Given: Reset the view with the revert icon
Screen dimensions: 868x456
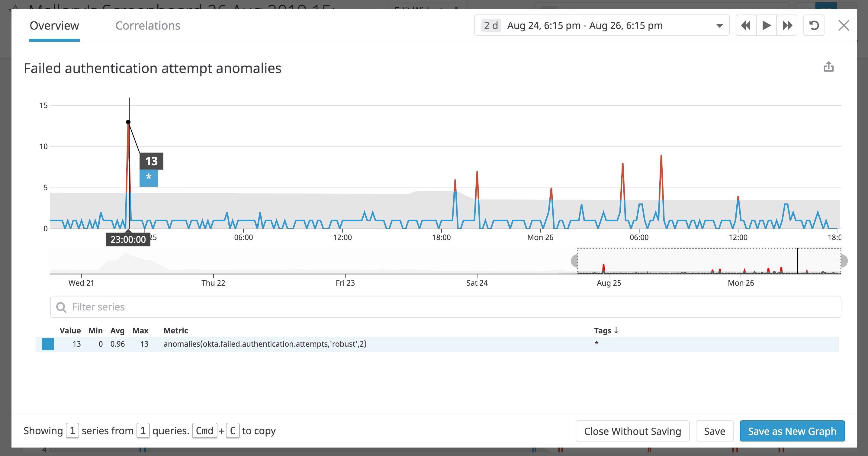Looking at the screenshot, I should click(x=813, y=25).
